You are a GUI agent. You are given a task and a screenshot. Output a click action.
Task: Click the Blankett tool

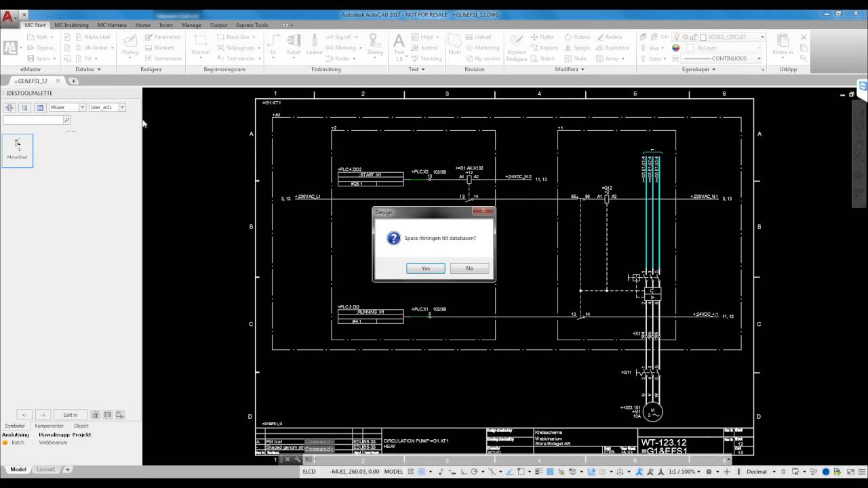point(159,47)
